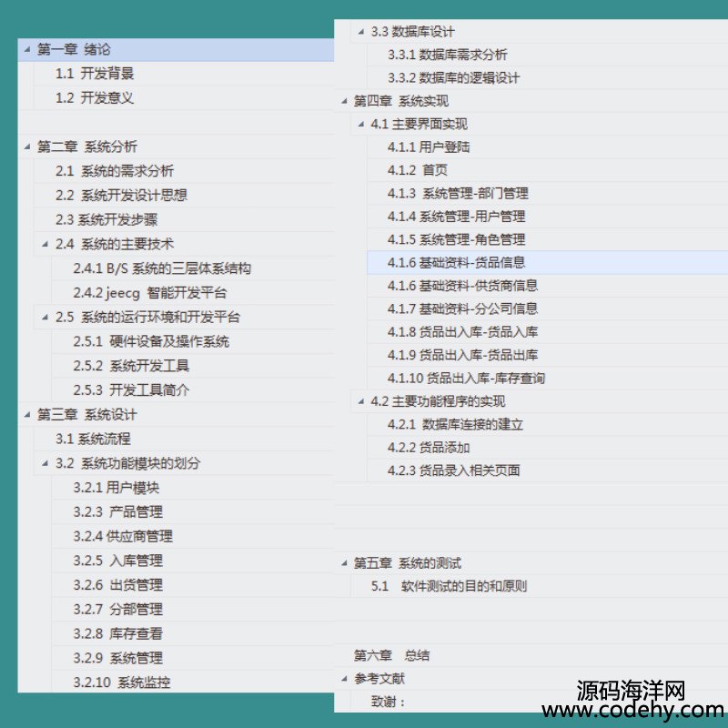The height and width of the screenshot is (728, 728).
Task: Open 4.2.2 货品添加
Action: click(x=429, y=448)
